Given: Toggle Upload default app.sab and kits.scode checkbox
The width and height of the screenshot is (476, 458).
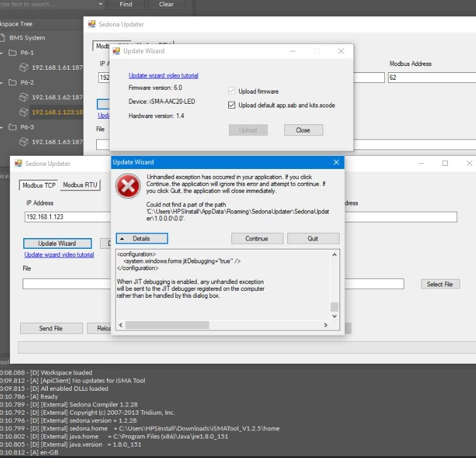Looking at the screenshot, I should click(x=232, y=106).
